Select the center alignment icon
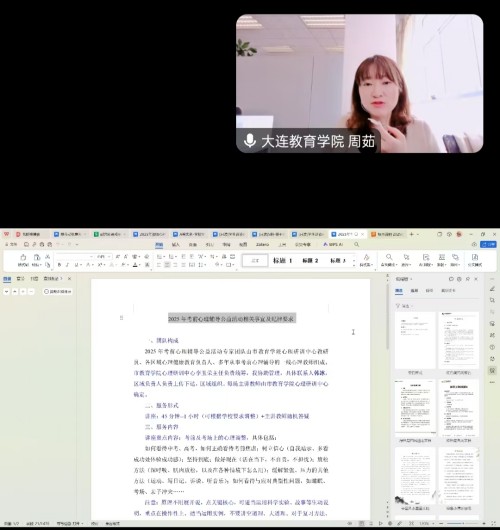The width and height of the screenshot is (500, 530). point(167,265)
